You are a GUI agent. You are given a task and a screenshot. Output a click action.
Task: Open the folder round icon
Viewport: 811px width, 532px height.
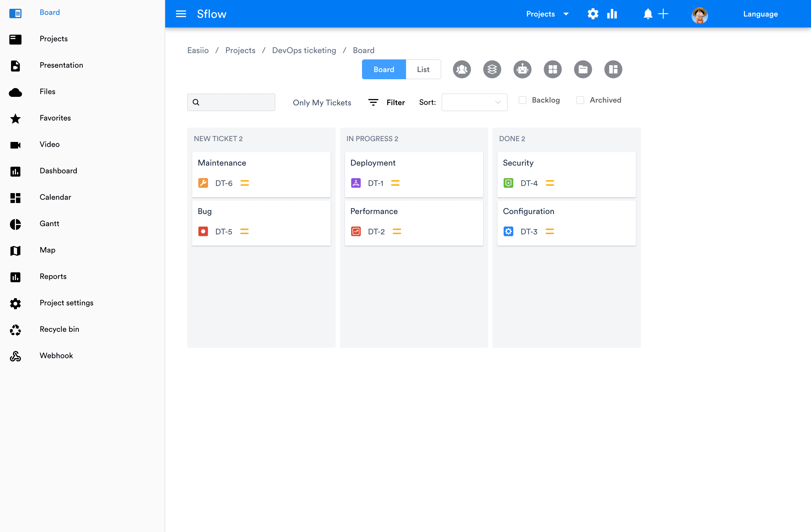coord(583,70)
